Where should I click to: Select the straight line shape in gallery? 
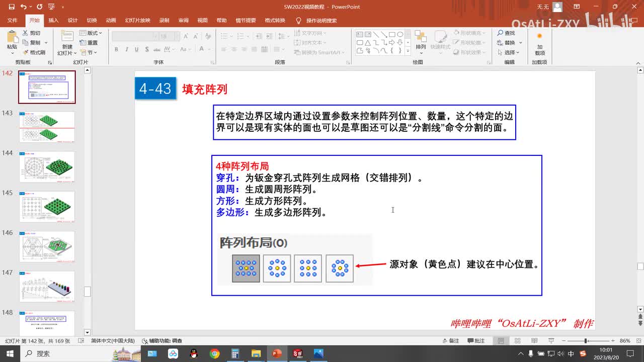376,35
